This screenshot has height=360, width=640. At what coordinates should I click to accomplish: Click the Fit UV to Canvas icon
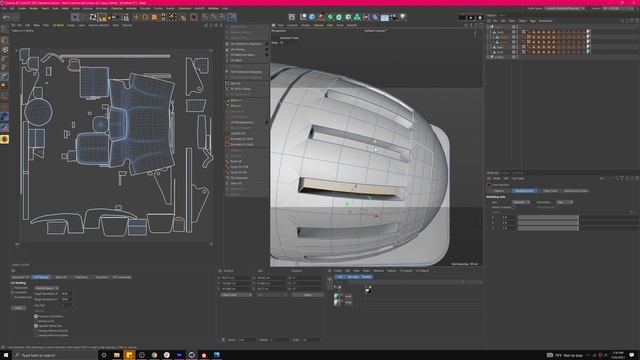click(x=227, y=89)
